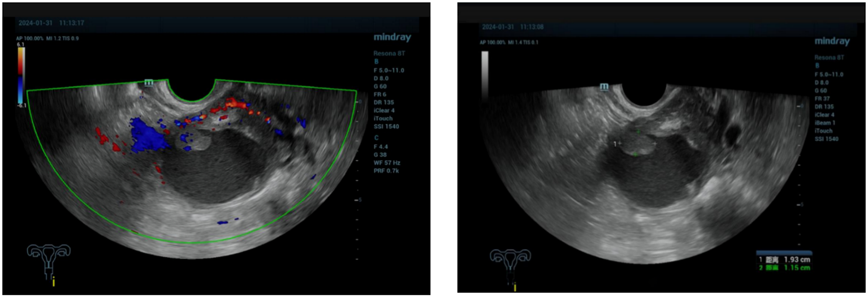The image size is (868, 298).
Task: Click the 'C' color mode heading
Action: click(x=376, y=137)
